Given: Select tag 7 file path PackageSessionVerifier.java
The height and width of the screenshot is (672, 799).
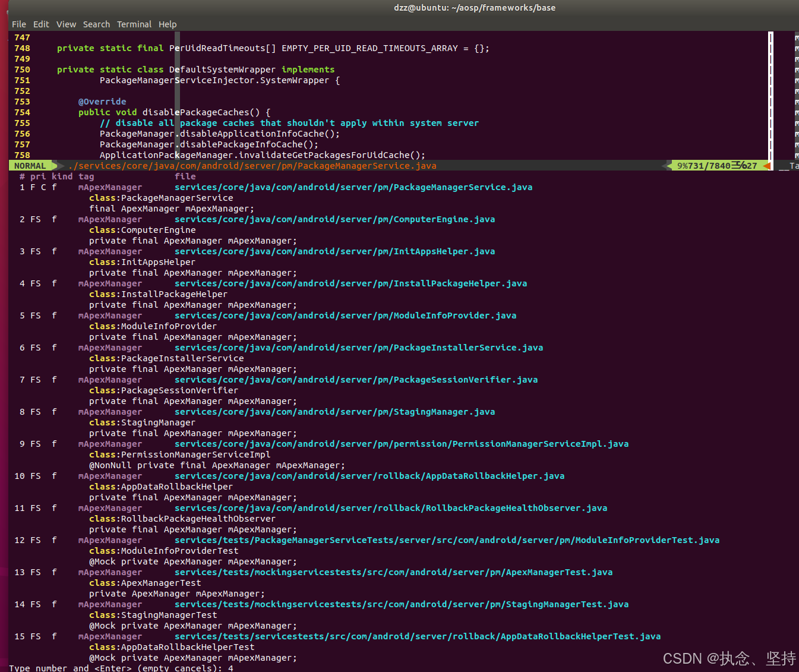Looking at the screenshot, I should (356, 380).
